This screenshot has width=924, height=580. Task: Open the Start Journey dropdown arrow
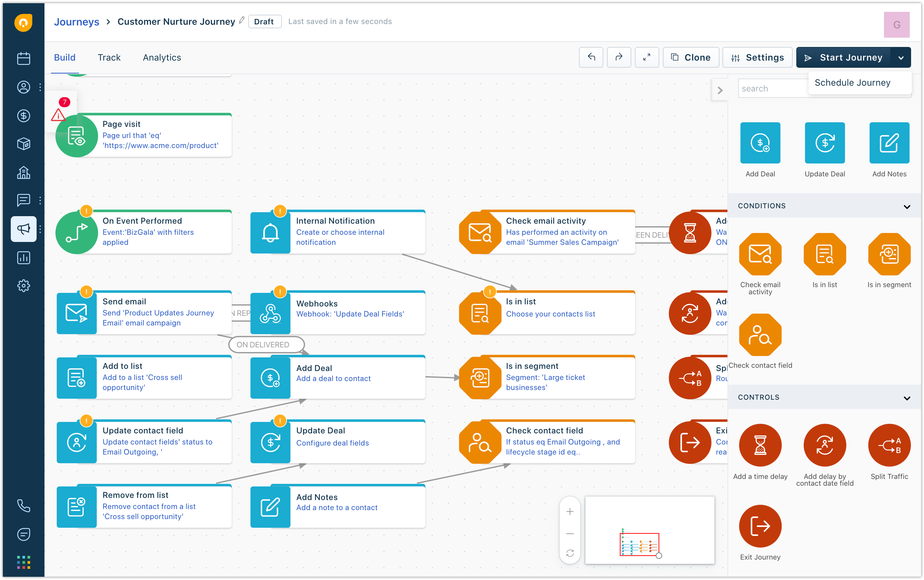point(901,57)
